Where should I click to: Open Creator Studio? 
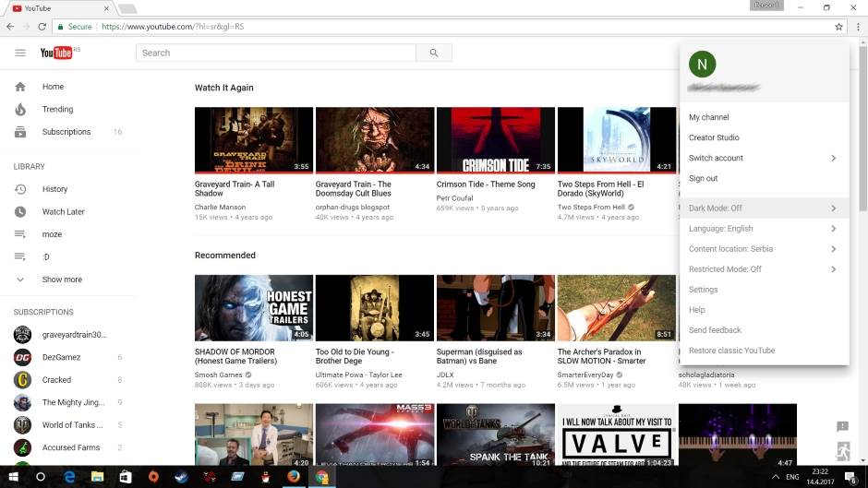[x=764, y=137]
